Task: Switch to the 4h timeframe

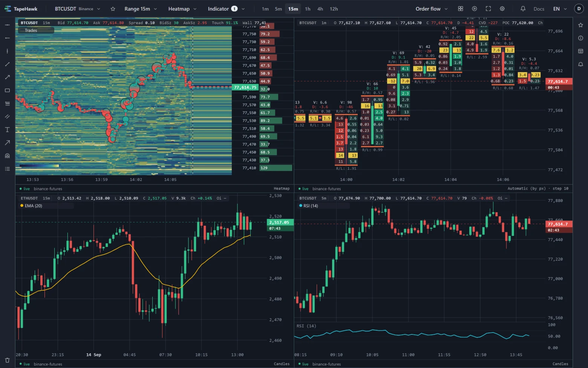Action: 320,9
